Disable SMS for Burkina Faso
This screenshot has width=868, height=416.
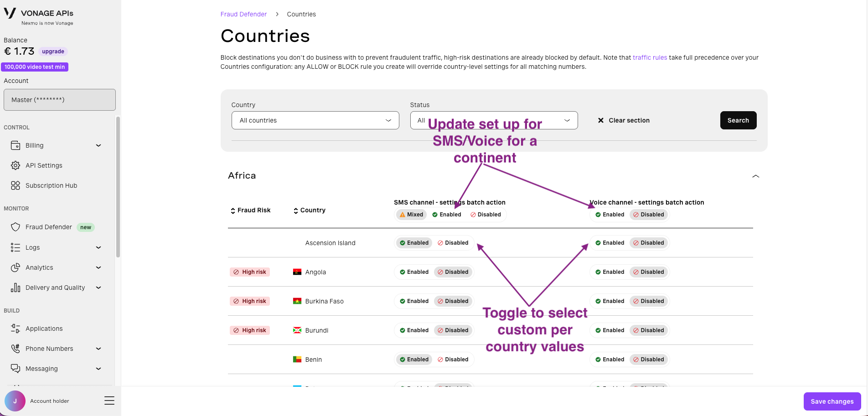[x=453, y=301]
